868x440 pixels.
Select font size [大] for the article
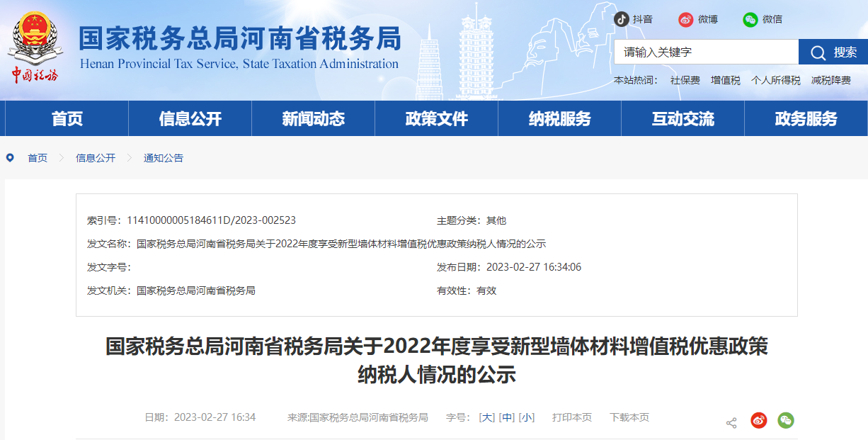[x=486, y=418]
